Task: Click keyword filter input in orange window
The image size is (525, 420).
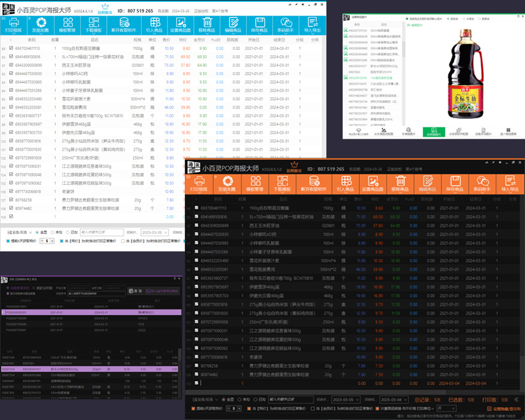Action: [x=291, y=400]
